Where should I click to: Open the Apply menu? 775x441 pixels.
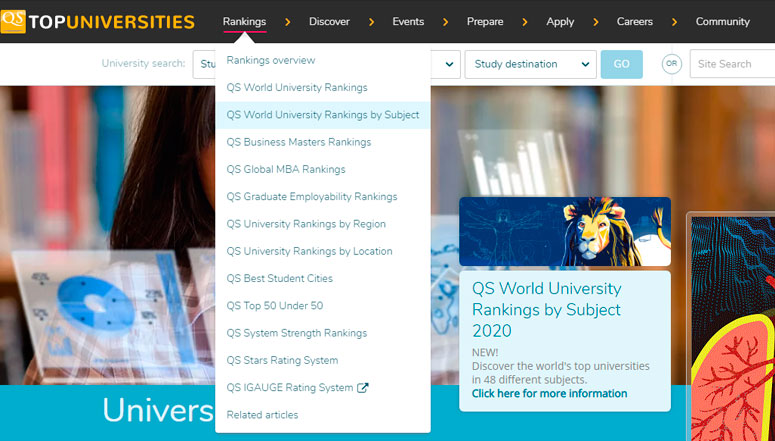pyautogui.click(x=560, y=22)
